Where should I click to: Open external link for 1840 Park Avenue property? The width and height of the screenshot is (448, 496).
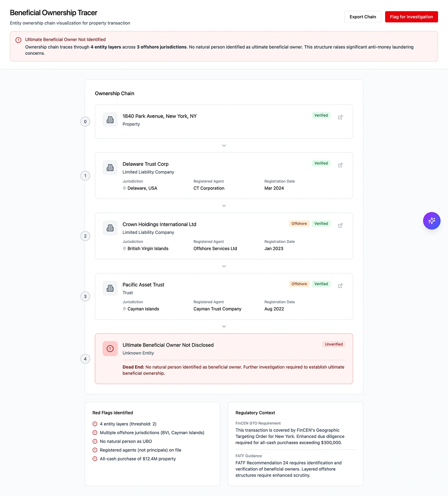[340, 117]
